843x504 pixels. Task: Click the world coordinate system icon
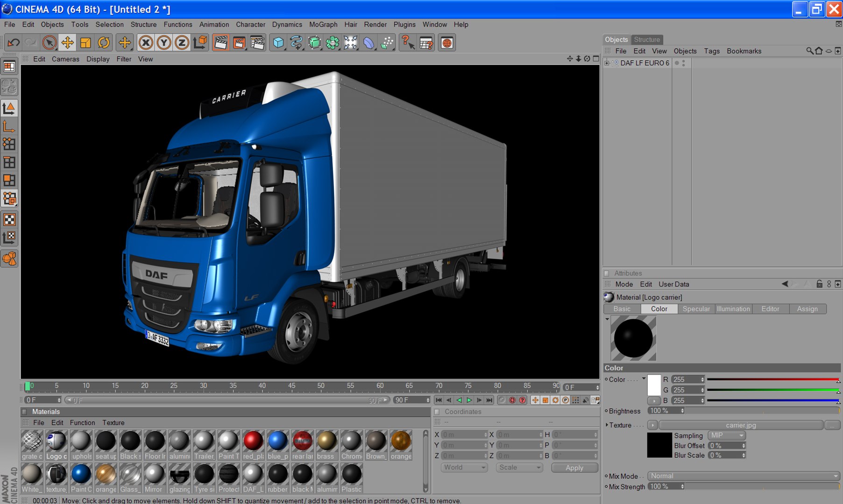(200, 43)
